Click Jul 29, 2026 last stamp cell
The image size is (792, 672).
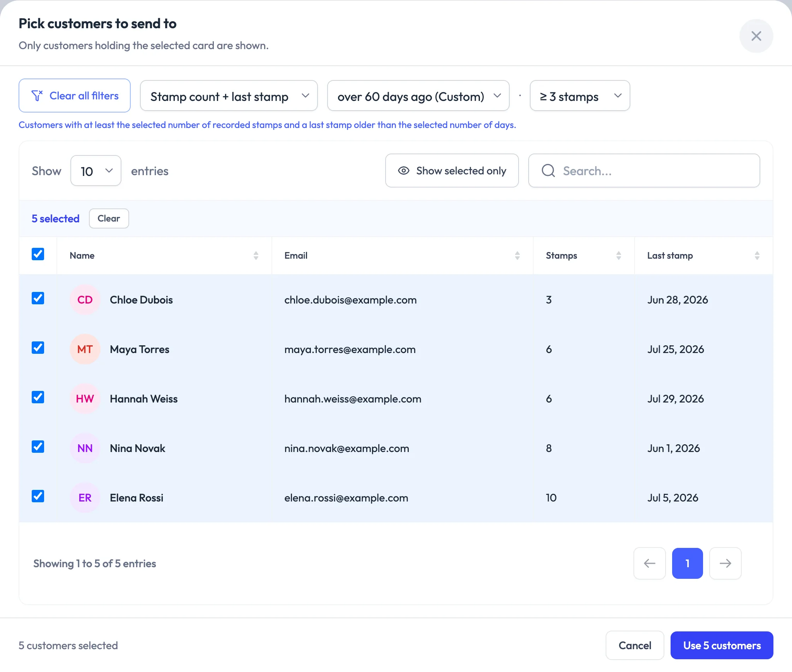point(676,399)
